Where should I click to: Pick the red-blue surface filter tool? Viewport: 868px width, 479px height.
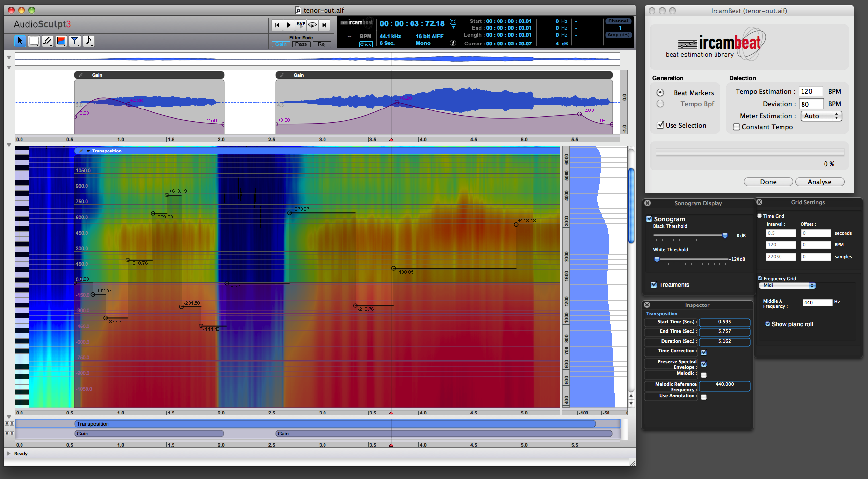tap(61, 41)
